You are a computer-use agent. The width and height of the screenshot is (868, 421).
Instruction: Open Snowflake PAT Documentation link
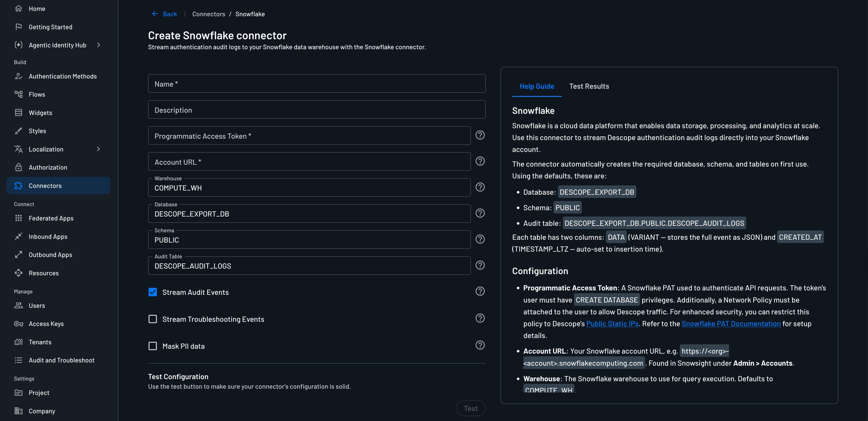[x=731, y=323]
